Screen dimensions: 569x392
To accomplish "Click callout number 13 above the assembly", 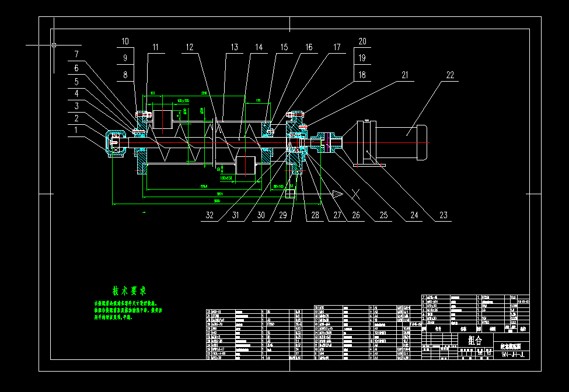I will point(235,47).
